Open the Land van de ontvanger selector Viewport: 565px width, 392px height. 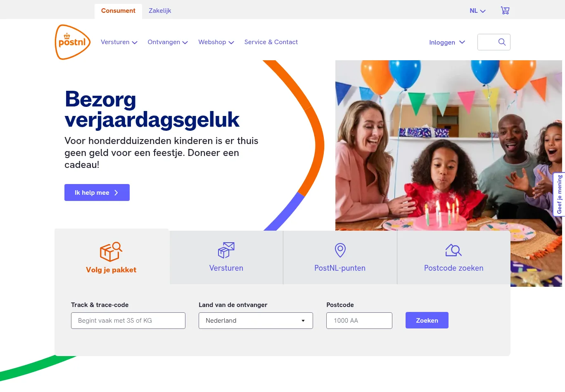(x=256, y=321)
